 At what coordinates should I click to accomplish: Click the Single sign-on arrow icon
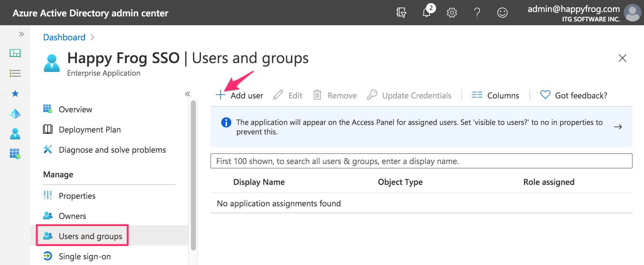click(48, 256)
